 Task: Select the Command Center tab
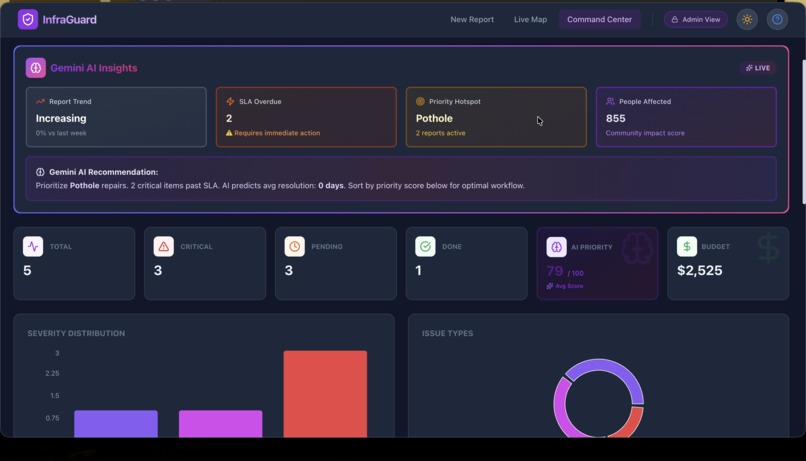click(599, 20)
